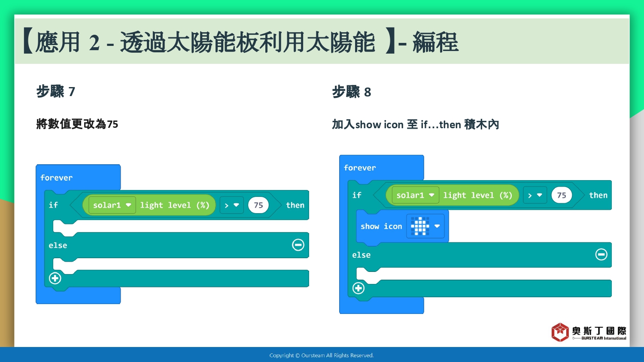Click heading '步驟 7'
The width and height of the screenshot is (644, 362).
click(x=56, y=91)
